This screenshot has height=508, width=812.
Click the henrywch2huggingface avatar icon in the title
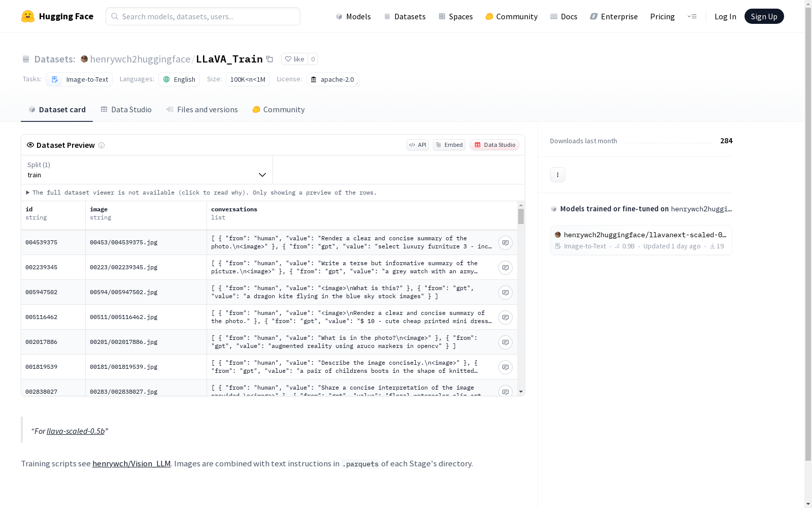(84, 59)
